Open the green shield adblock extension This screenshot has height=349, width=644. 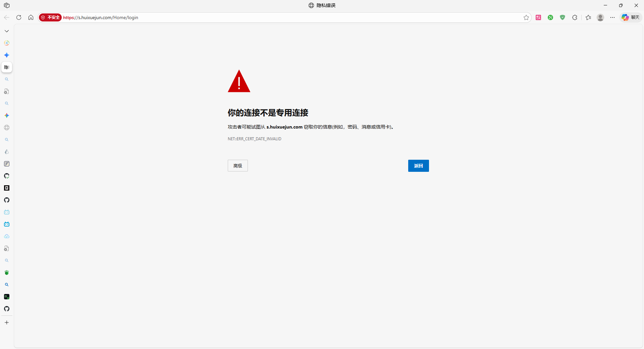562,17
